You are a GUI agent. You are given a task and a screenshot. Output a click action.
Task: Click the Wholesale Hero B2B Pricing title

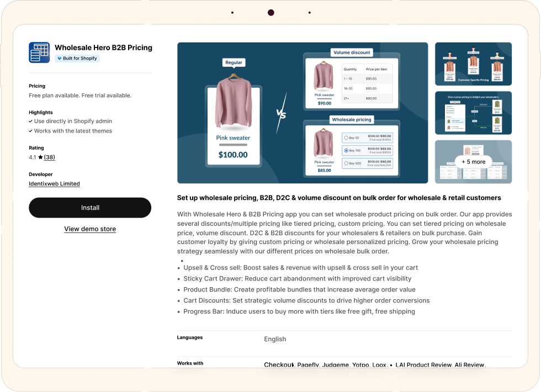[x=104, y=47]
